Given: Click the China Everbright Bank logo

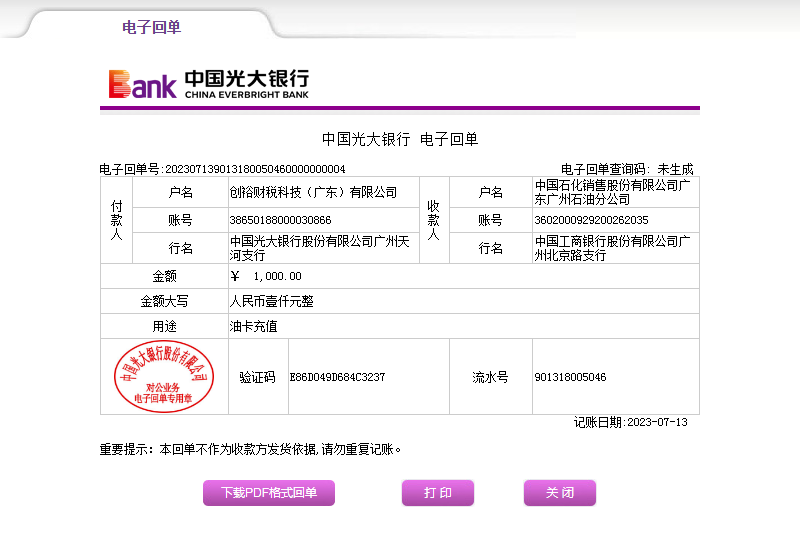Looking at the screenshot, I should (x=209, y=84).
